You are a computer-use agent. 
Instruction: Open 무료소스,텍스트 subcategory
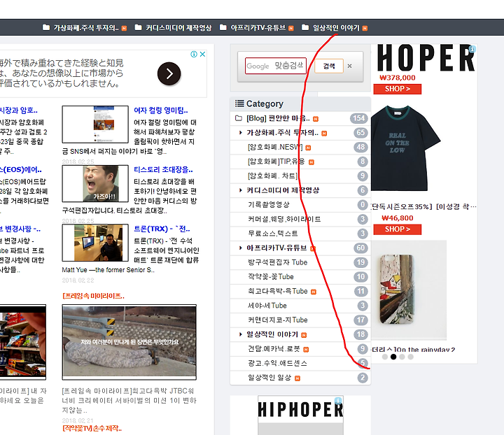[x=272, y=234]
